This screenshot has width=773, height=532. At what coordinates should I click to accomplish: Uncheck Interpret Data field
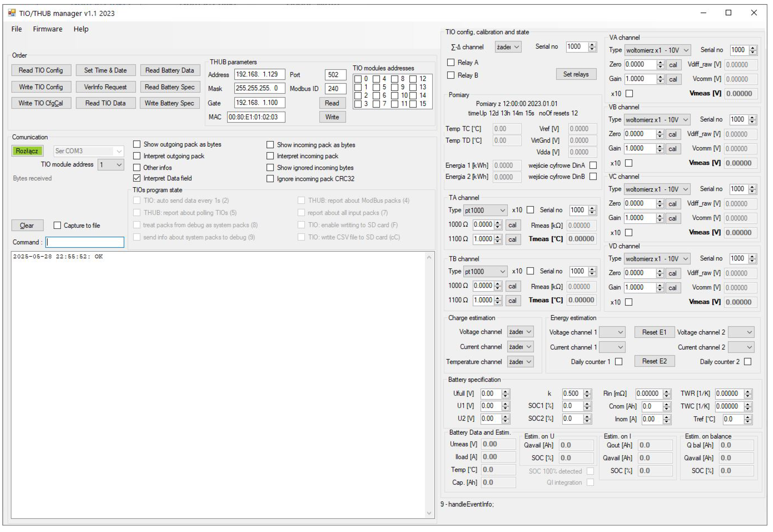tap(137, 178)
